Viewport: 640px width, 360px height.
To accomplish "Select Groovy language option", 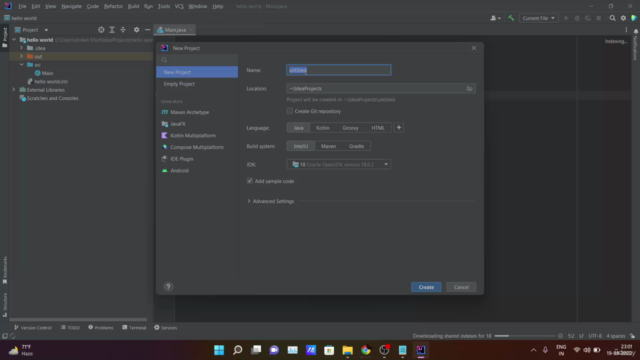I will 350,128.
